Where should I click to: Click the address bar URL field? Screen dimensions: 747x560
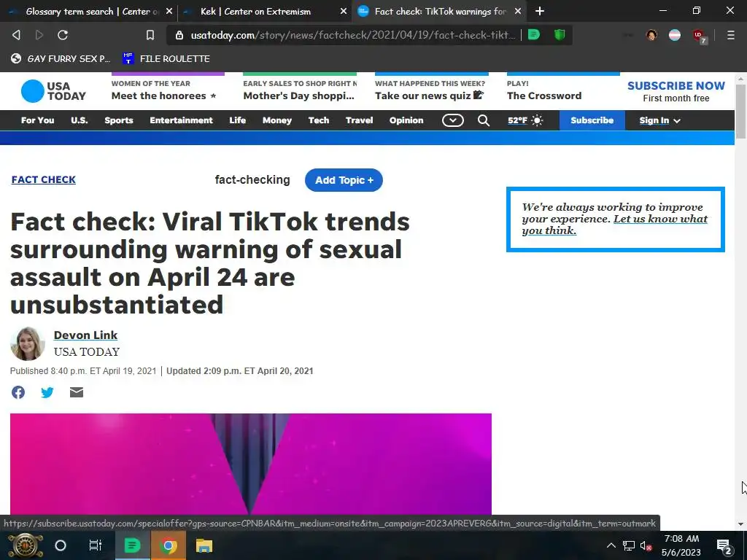click(352, 35)
